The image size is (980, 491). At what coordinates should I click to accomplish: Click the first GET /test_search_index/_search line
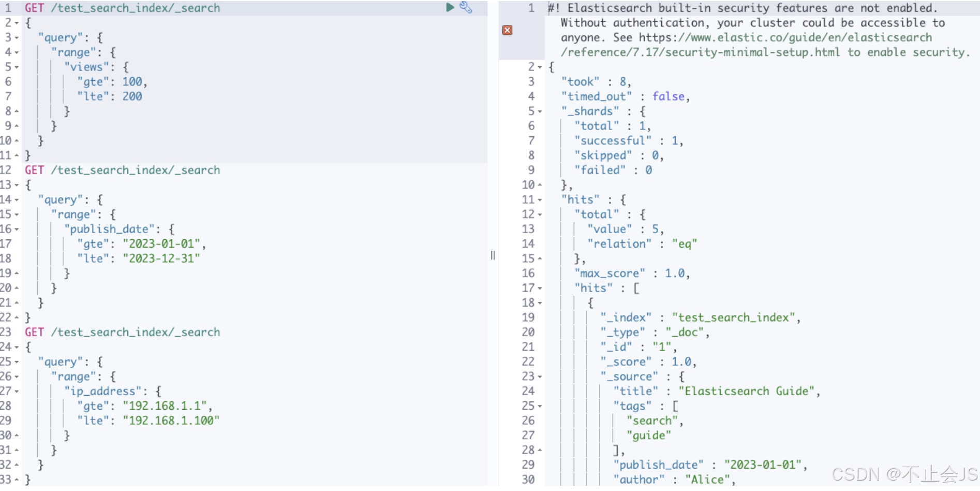[x=123, y=8]
